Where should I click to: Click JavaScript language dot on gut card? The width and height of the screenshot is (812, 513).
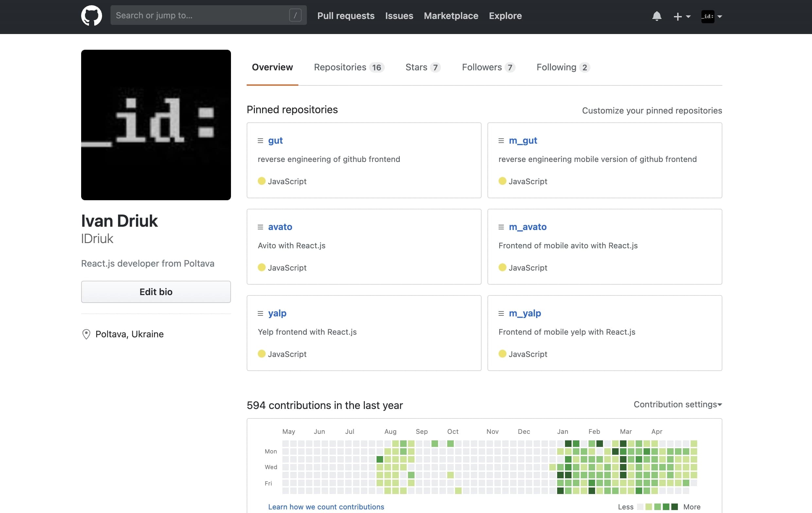coord(262,181)
